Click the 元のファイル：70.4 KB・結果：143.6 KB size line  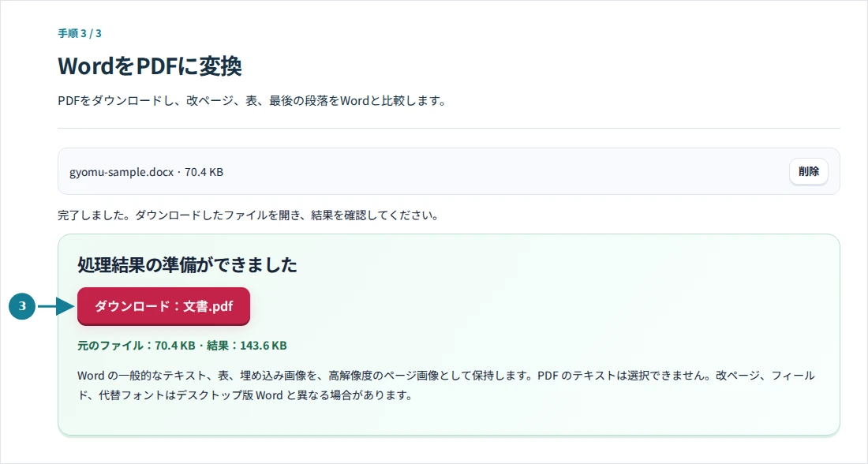tap(182, 346)
